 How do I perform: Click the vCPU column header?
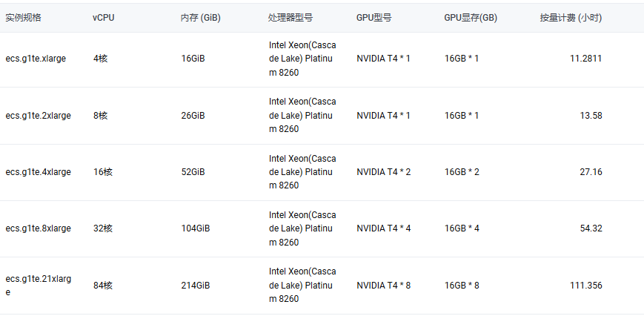104,18
